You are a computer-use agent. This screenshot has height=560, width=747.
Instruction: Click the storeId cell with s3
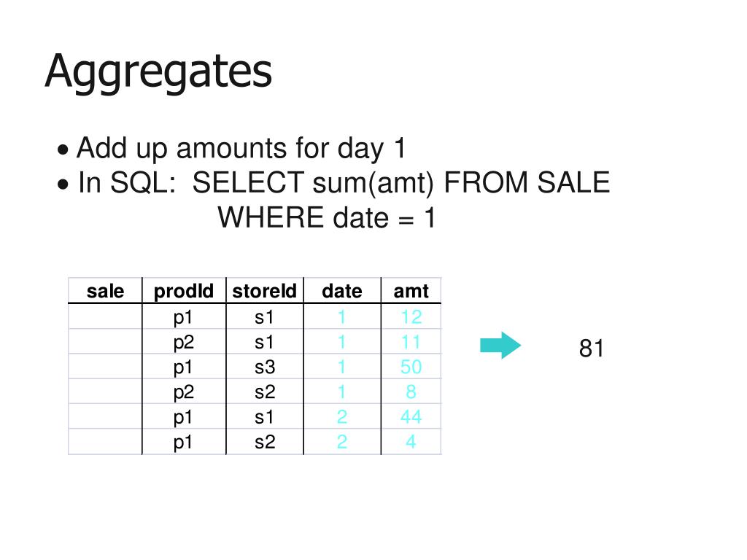pos(265,367)
